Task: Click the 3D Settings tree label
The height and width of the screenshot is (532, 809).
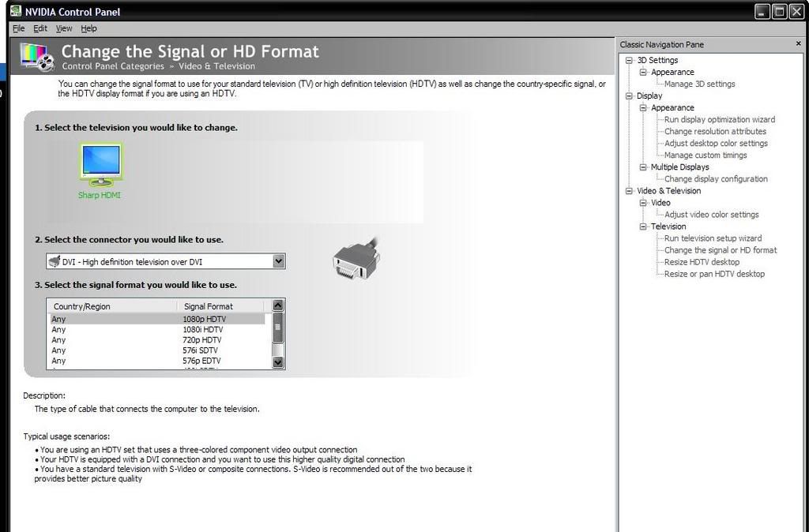Action: click(x=657, y=60)
